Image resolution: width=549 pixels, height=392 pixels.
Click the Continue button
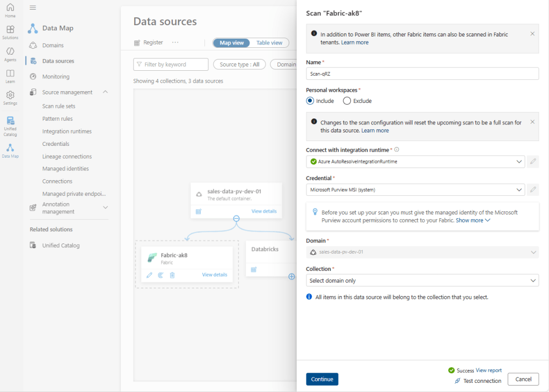click(322, 379)
